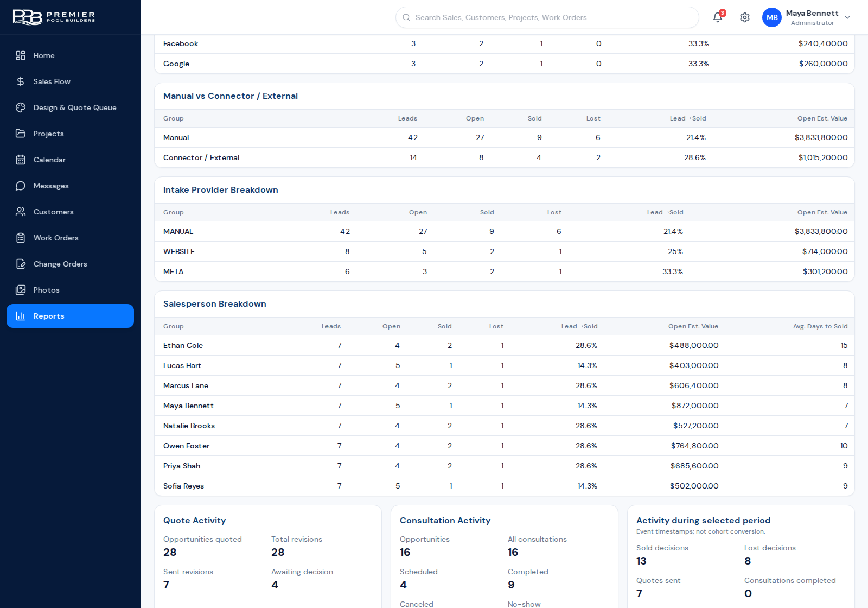Click the Avg. Days to Sold header
Viewport: 868px width, 608px height.
820,326
